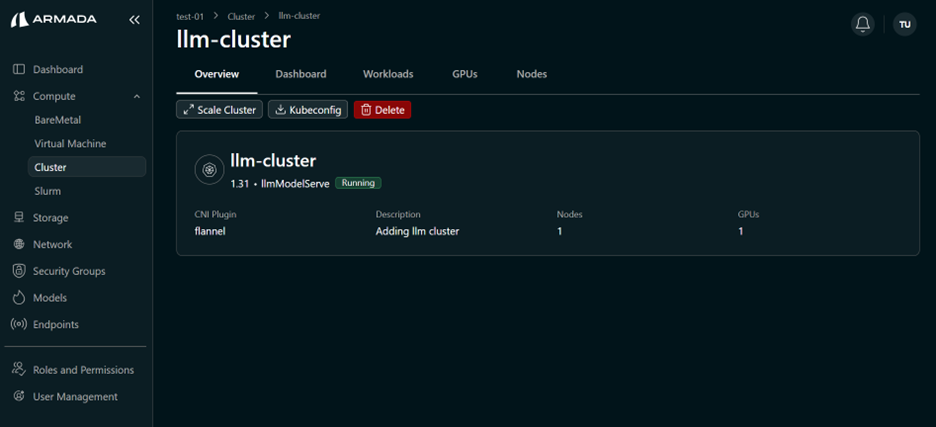The width and height of the screenshot is (936, 427).
Task: Click the test-01 breadcrumb link
Action: click(190, 16)
